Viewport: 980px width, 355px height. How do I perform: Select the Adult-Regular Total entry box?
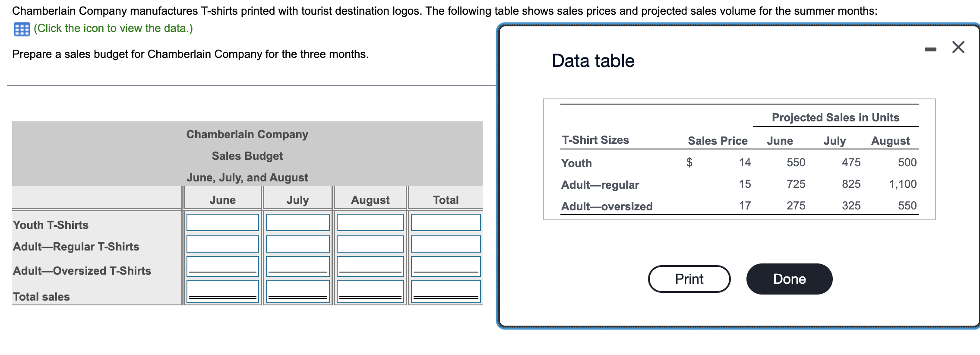(x=446, y=244)
